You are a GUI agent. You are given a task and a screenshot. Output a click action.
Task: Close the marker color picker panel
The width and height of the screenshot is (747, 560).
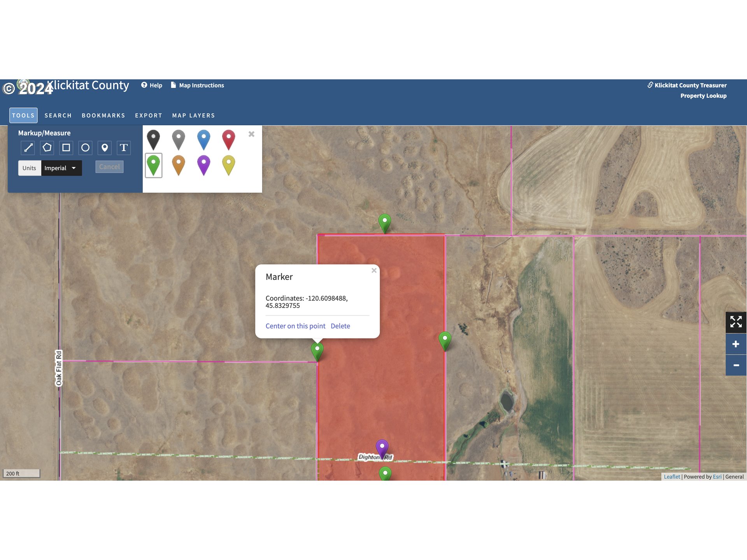pos(251,134)
